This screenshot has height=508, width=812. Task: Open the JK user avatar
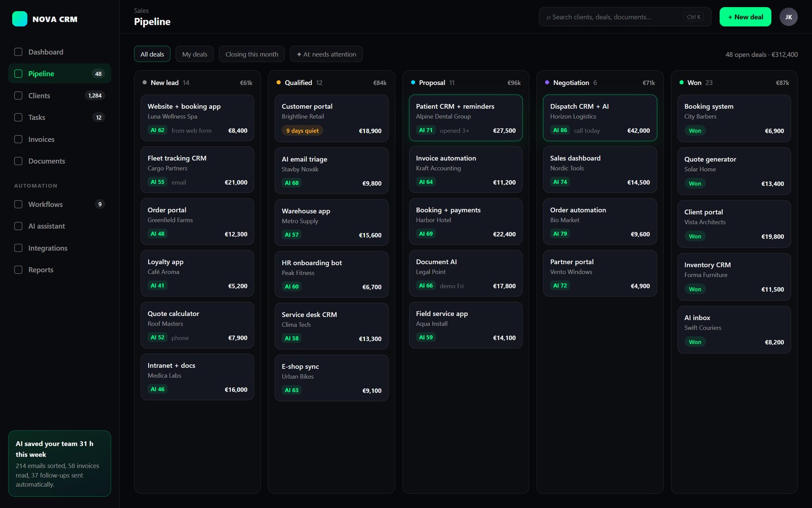click(788, 17)
